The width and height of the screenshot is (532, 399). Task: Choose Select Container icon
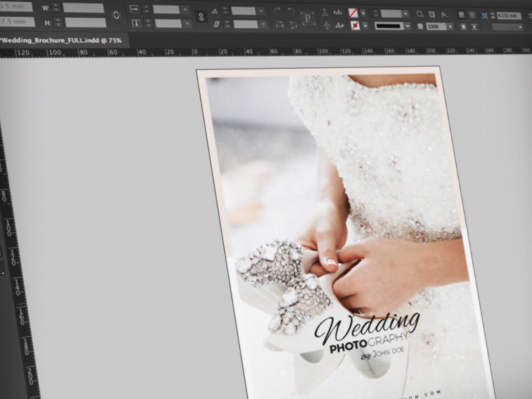click(325, 12)
